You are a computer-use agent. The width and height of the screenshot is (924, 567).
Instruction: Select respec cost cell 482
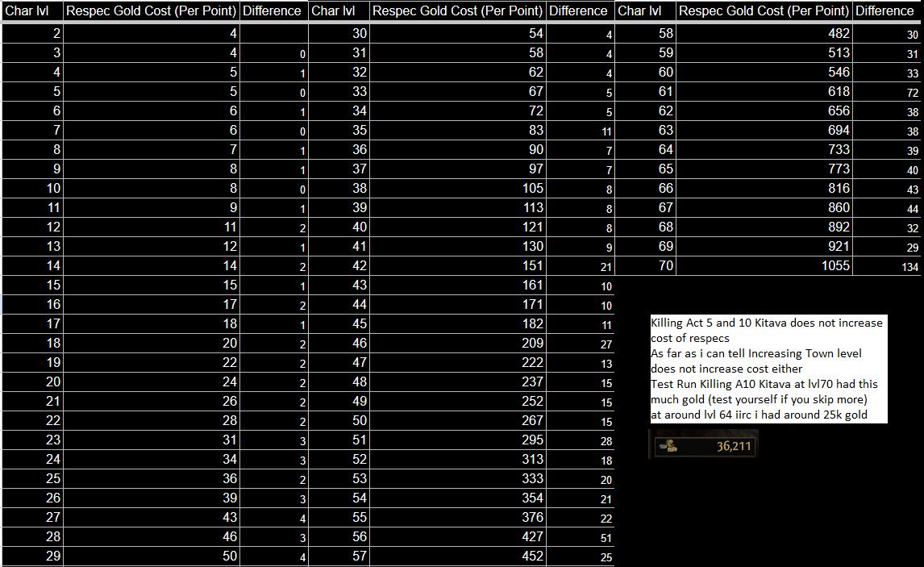click(764, 34)
